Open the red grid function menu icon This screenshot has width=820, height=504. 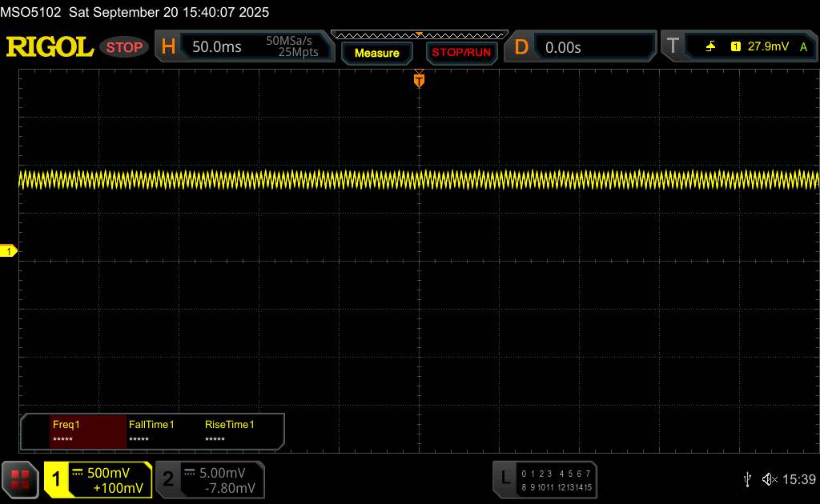click(20, 479)
